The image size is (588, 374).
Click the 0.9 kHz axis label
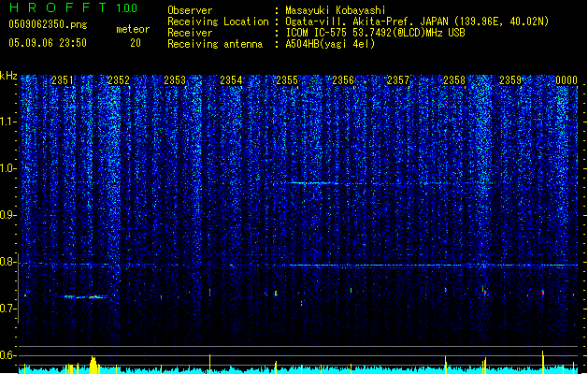pos(8,215)
